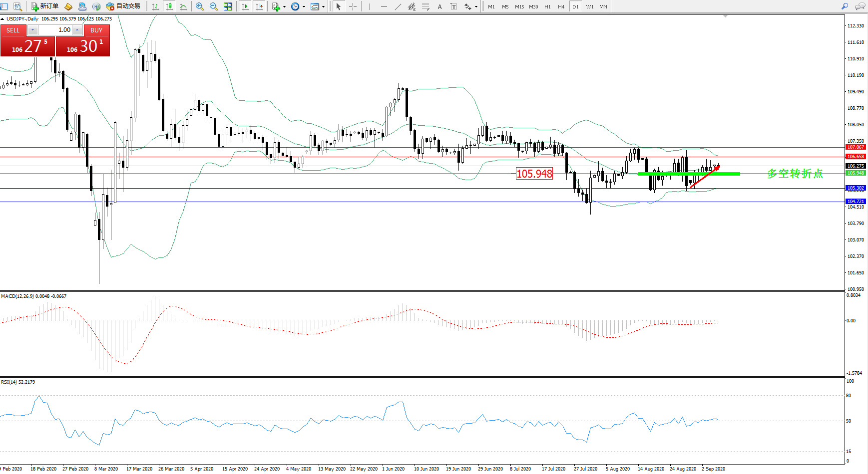Viewport: 868px width, 474px height.
Task: Switch chart to line chart display
Action: [183, 6]
